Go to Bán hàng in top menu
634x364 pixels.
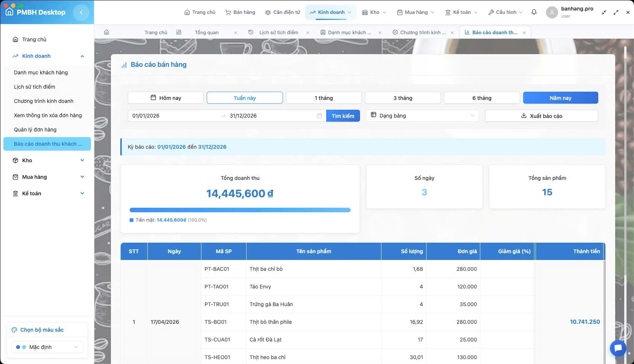[240, 12]
